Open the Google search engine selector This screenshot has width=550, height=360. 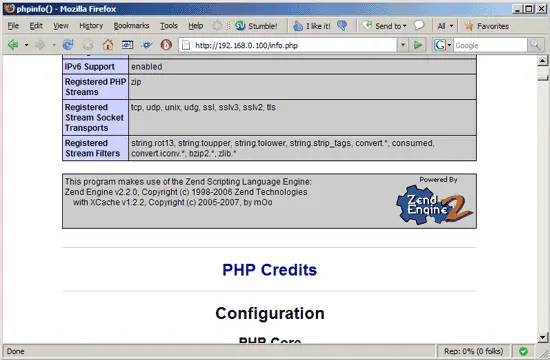(x=443, y=45)
